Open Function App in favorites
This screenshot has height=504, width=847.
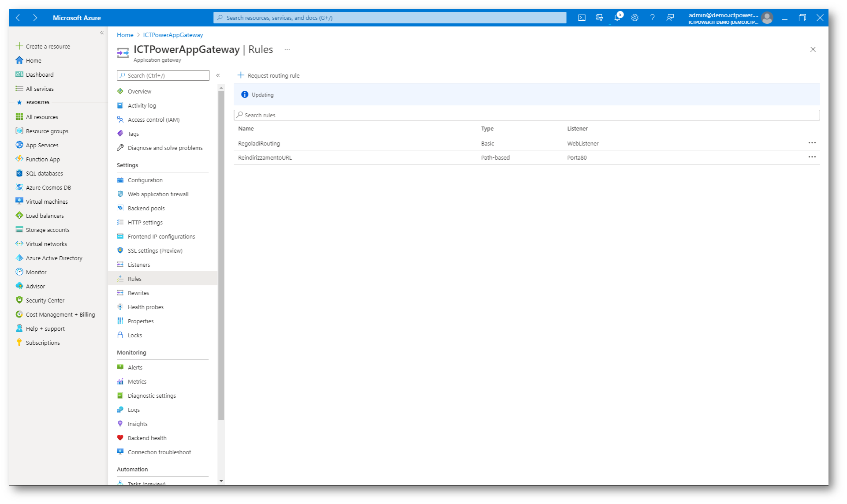[38, 159]
